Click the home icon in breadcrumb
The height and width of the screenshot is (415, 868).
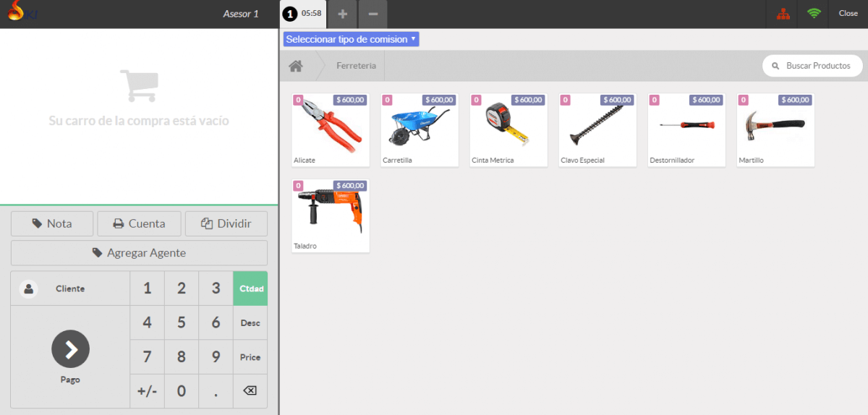[295, 66]
